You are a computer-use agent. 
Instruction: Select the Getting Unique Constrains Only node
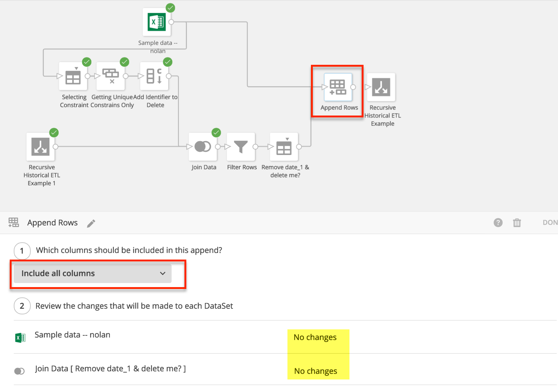[x=111, y=76]
